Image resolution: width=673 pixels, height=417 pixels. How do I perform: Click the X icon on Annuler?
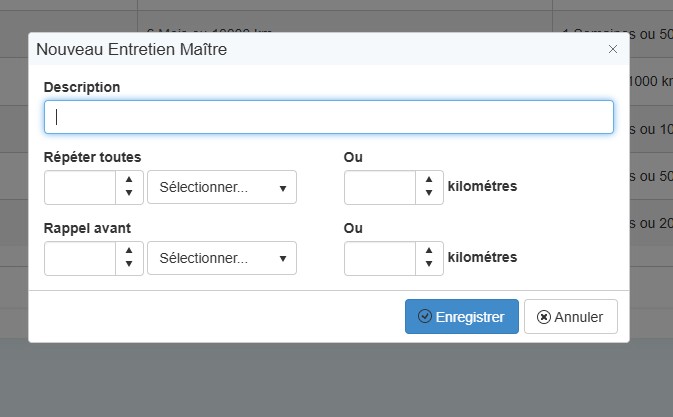coord(543,317)
